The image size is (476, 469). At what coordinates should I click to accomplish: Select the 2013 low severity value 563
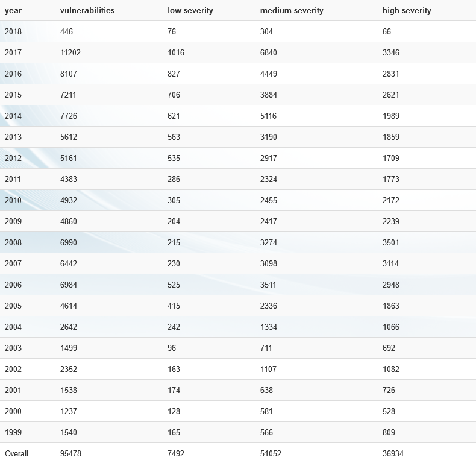click(x=174, y=137)
